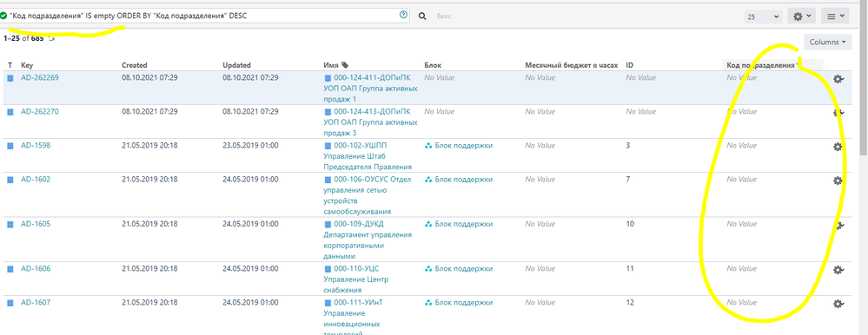Viewport: 868px width, 335px height.
Task: Sort by the Key column header
Action: point(27,65)
